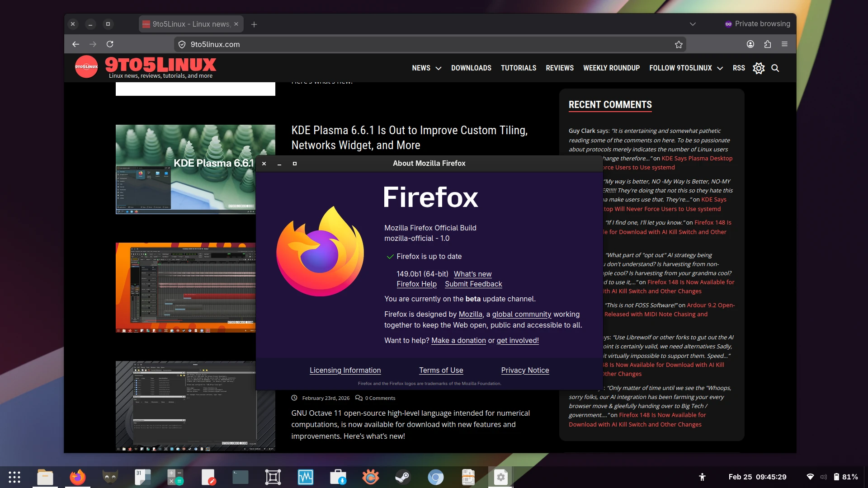Viewport: 868px width, 488px height.
Task: Select the 9to5Linux browser tab
Action: (x=190, y=24)
